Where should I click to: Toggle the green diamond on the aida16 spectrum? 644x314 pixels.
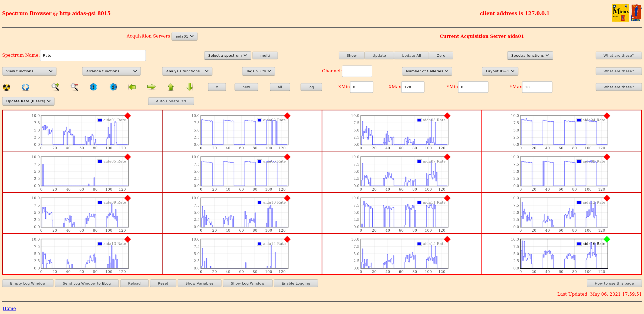607,239
